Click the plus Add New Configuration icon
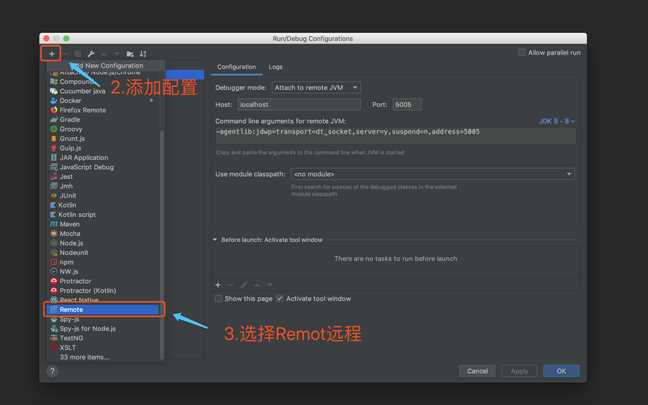648x405 pixels. (52, 54)
